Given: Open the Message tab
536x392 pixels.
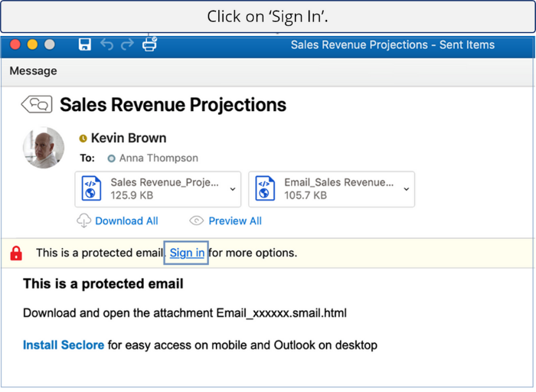Looking at the screenshot, I should click(x=33, y=71).
